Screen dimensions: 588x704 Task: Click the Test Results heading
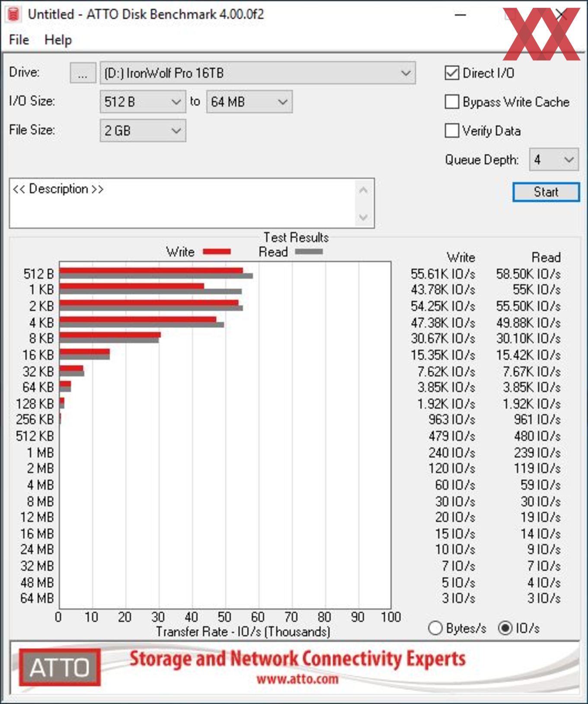coord(296,237)
